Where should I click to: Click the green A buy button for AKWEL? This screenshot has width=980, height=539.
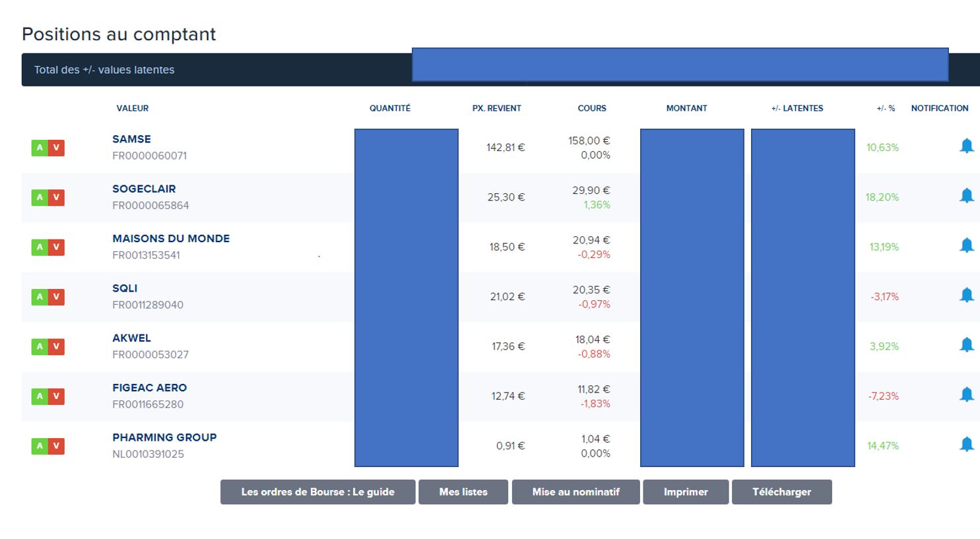40,346
